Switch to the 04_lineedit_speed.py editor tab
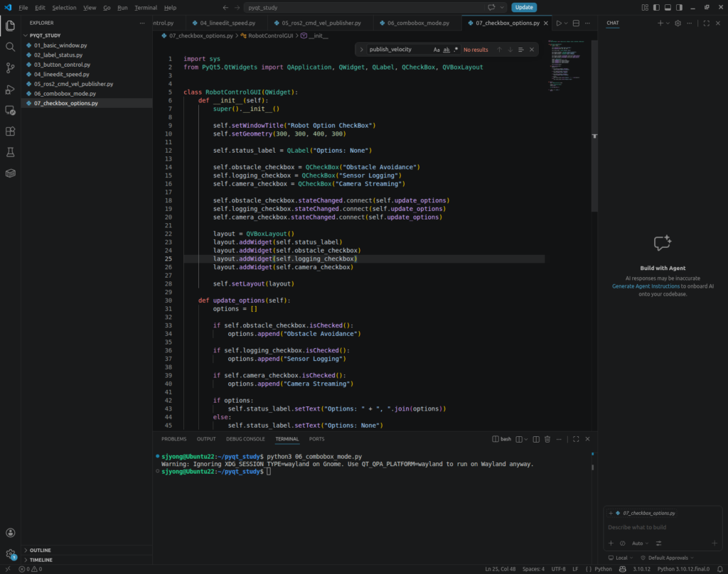 (x=227, y=23)
